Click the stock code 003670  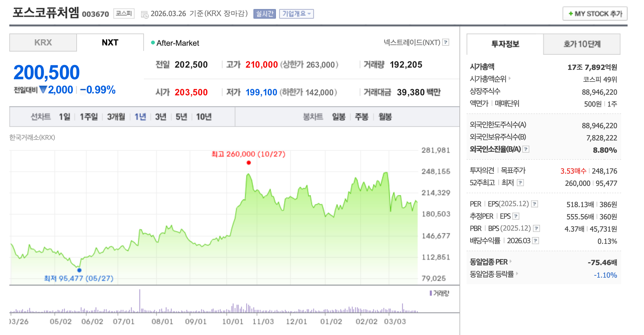coord(95,14)
